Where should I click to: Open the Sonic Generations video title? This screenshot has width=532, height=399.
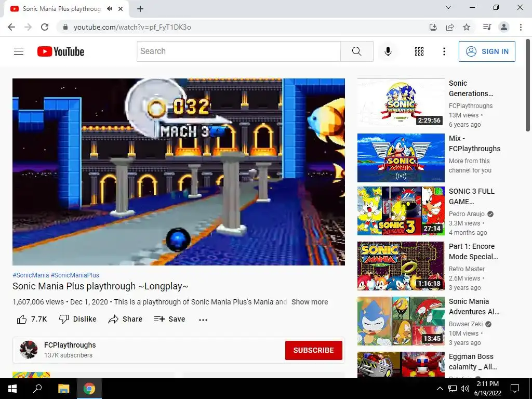(471, 88)
